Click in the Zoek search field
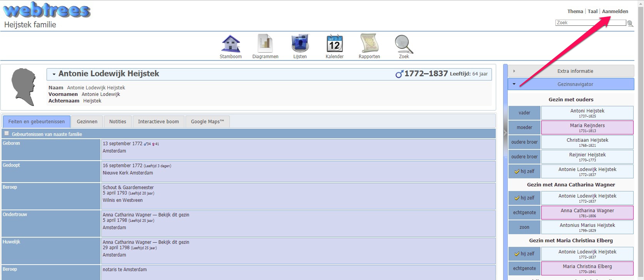The height and width of the screenshot is (280, 644). pyautogui.click(x=590, y=23)
